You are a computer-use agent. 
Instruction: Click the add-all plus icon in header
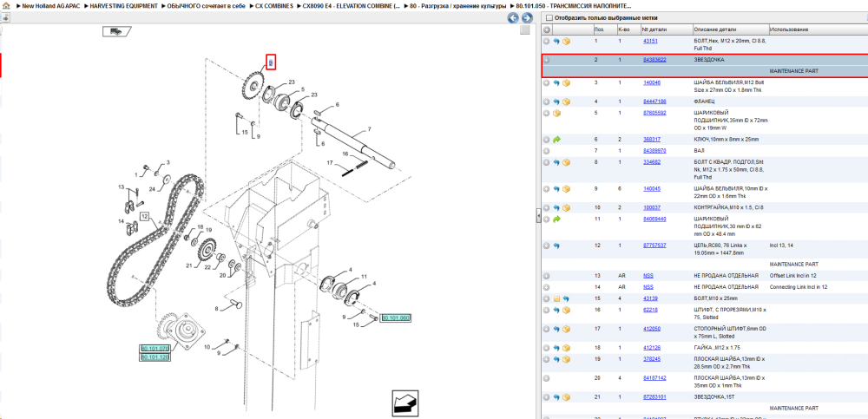[x=546, y=29]
